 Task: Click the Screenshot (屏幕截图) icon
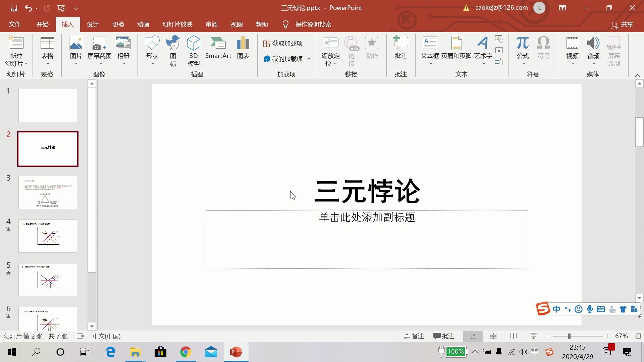99,44
